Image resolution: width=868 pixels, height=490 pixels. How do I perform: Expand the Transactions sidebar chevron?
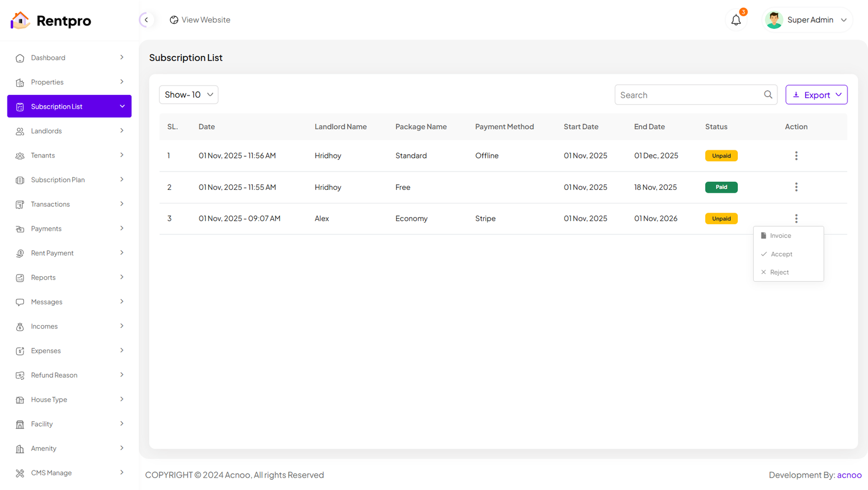pyautogui.click(x=122, y=204)
